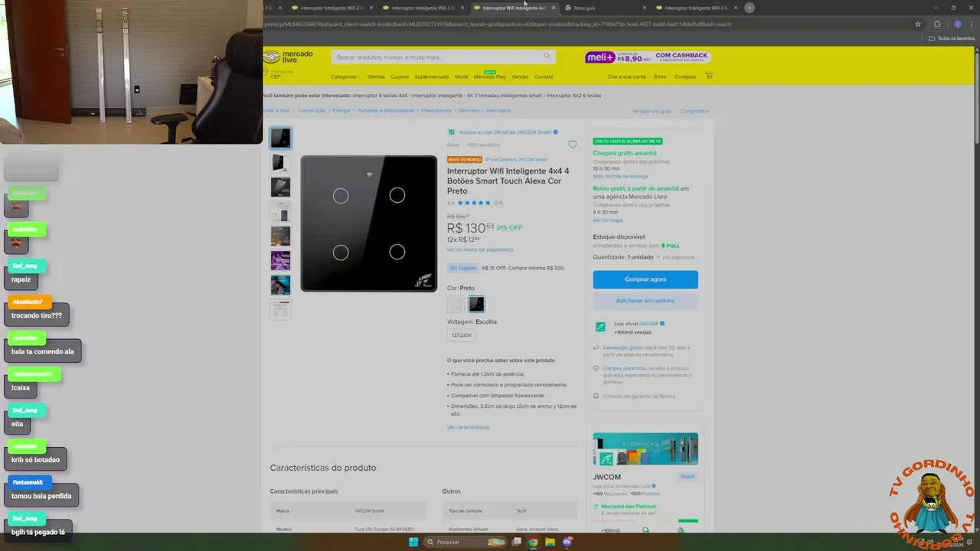Select the purple sixth product thumbnail
Screen dimensions: 980x551
[x=280, y=260]
